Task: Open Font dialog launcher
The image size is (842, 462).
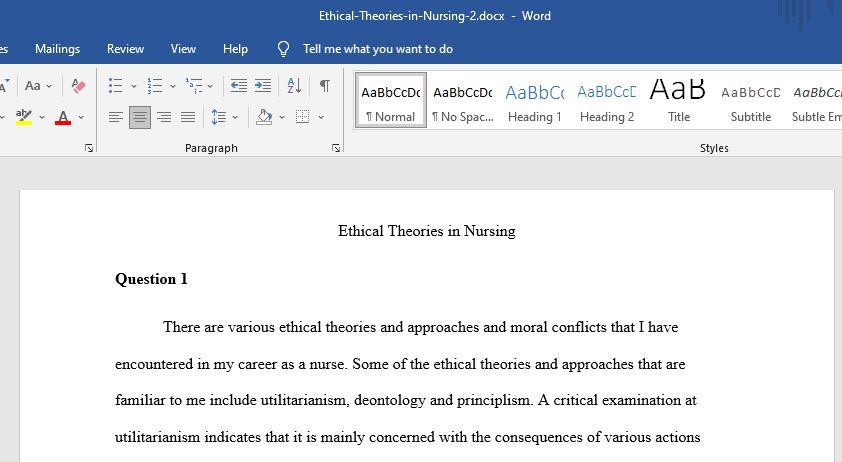Action: point(89,148)
